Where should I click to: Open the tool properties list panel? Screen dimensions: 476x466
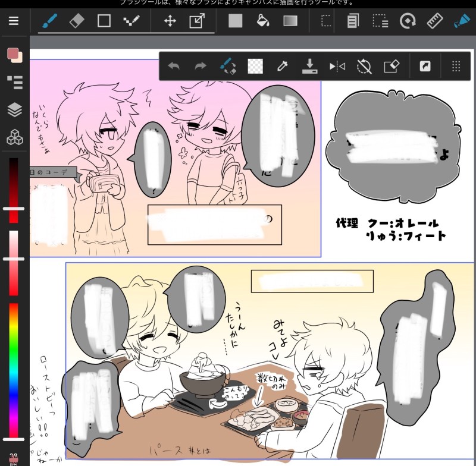[15, 82]
